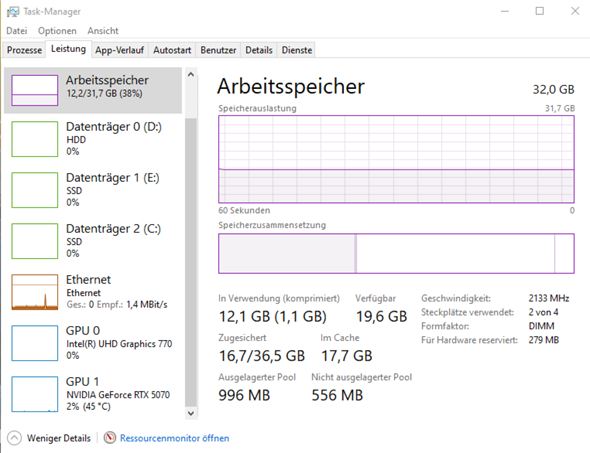Open Datenträger 0 (D:) HDD graph
The image size is (590, 453).
coord(35,139)
